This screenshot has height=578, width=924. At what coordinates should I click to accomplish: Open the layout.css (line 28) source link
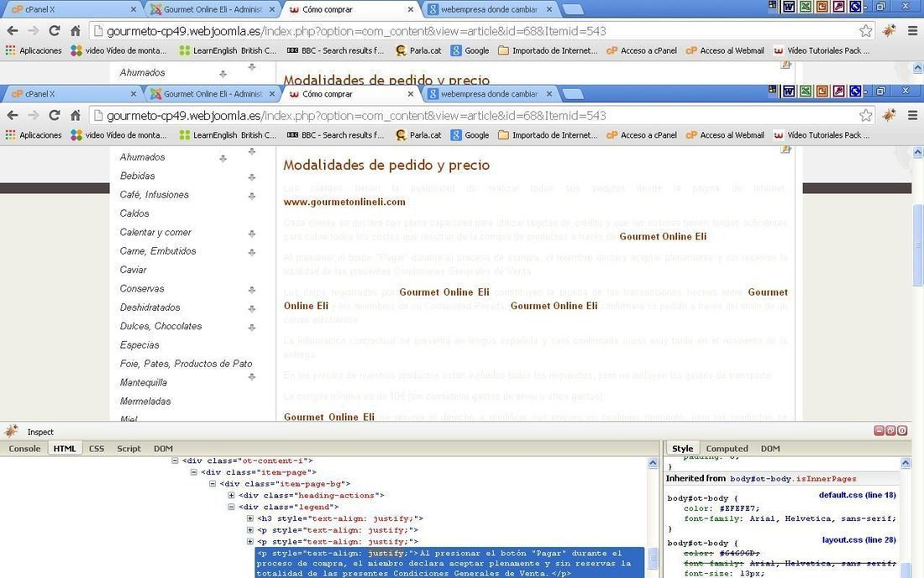(x=859, y=539)
